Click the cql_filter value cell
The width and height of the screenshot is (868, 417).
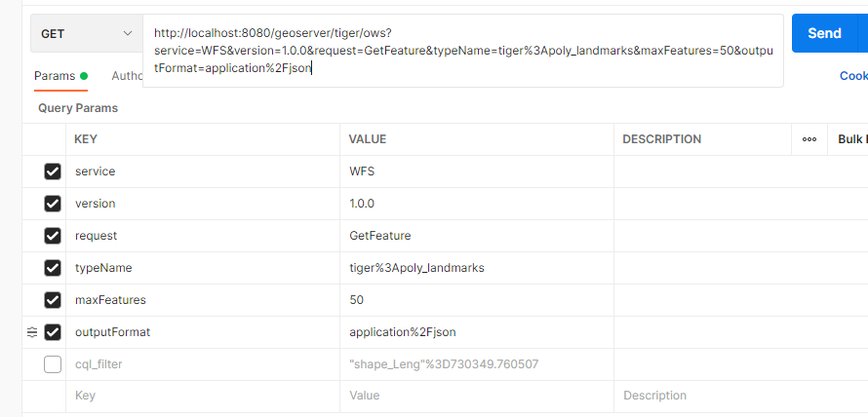[476, 364]
